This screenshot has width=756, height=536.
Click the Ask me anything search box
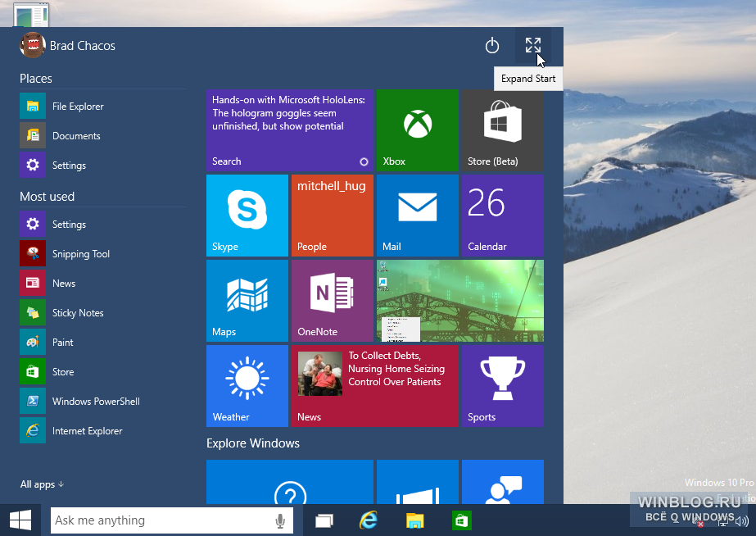point(172,520)
